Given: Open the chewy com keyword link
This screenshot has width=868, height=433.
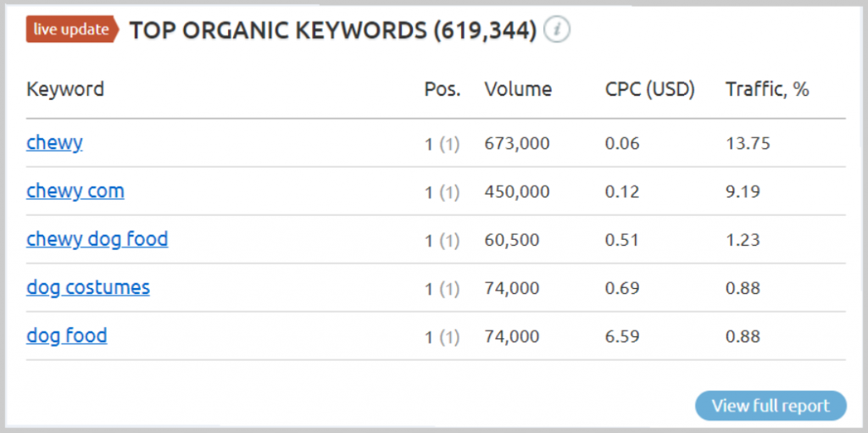Looking at the screenshot, I should [75, 192].
